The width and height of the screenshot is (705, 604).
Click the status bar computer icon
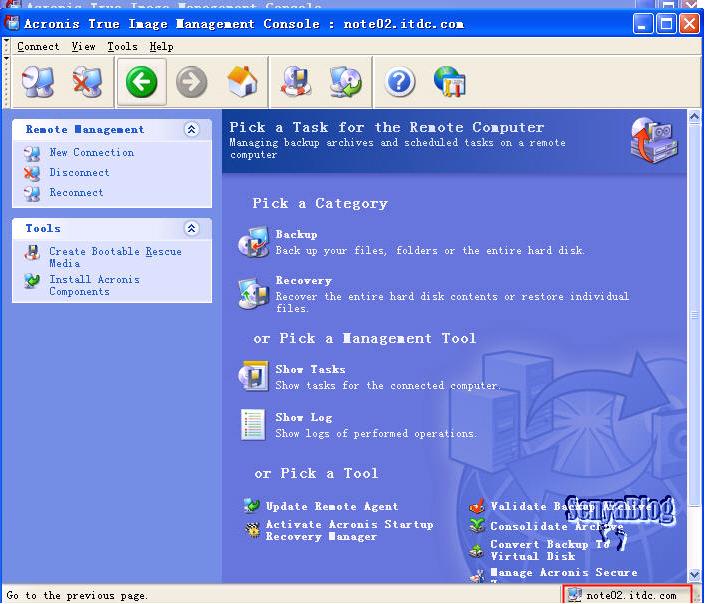coord(574,595)
